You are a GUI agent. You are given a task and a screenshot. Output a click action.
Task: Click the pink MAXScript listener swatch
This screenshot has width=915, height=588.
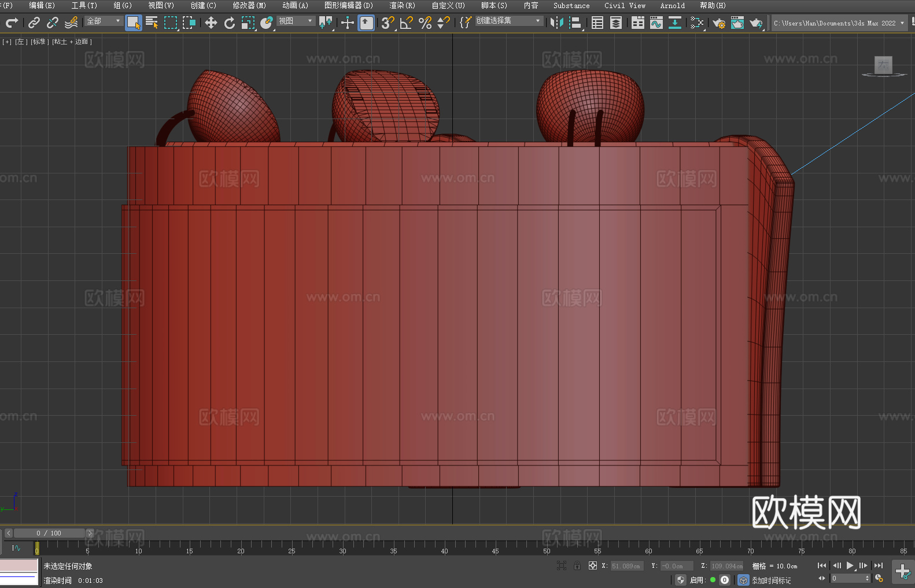[x=19, y=565]
